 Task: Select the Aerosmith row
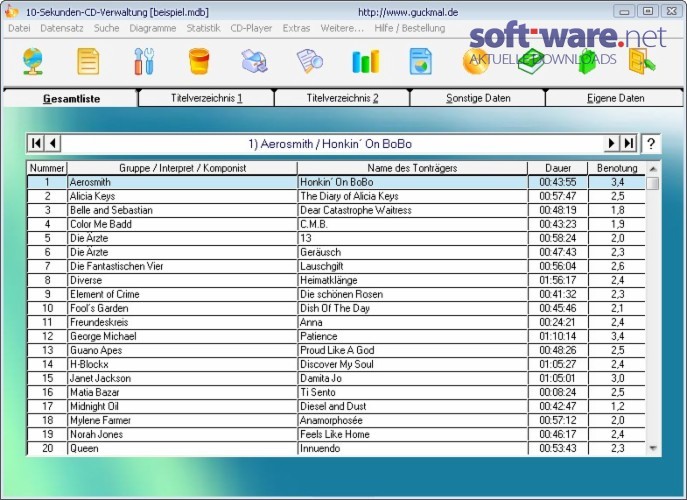[x=336, y=182]
